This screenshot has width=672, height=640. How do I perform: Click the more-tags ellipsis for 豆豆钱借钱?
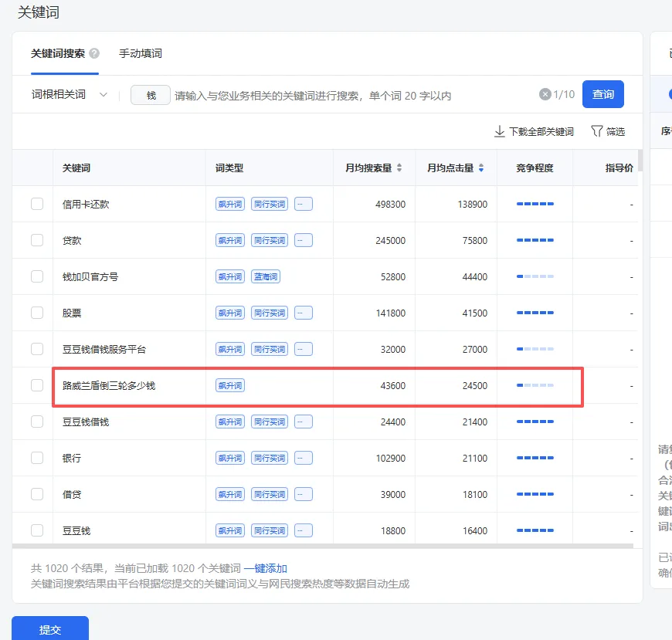[304, 422]
